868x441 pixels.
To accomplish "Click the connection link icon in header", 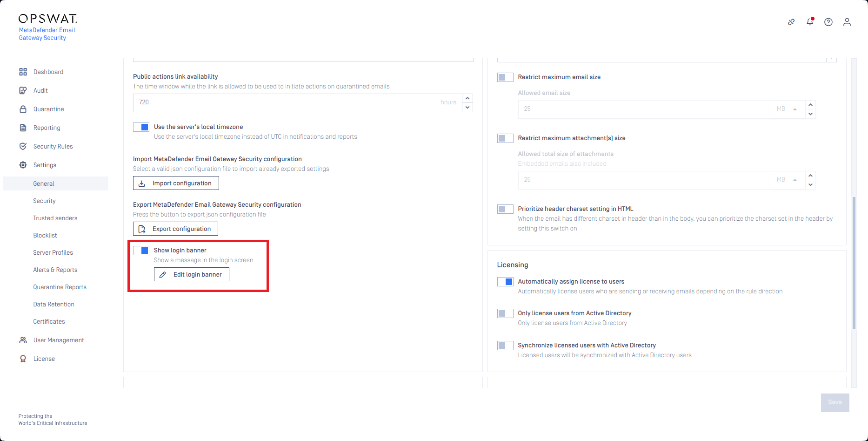I will [791, 22].
